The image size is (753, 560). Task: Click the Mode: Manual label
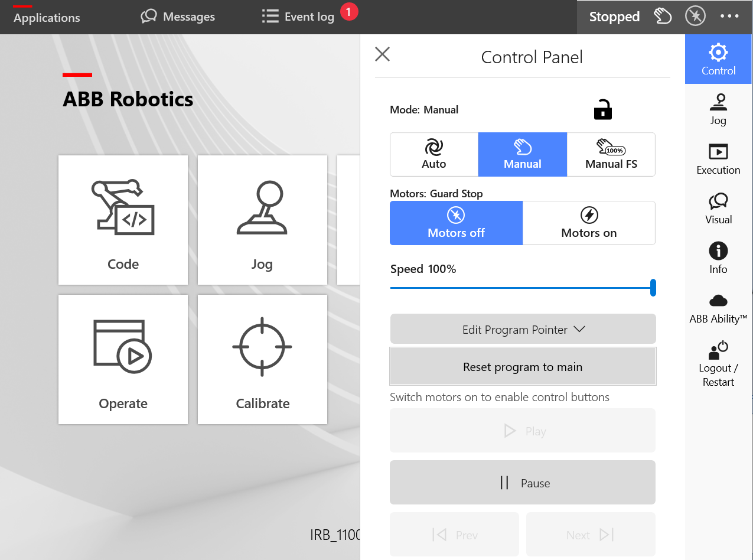pyautogui.click(x=424, y=110)
